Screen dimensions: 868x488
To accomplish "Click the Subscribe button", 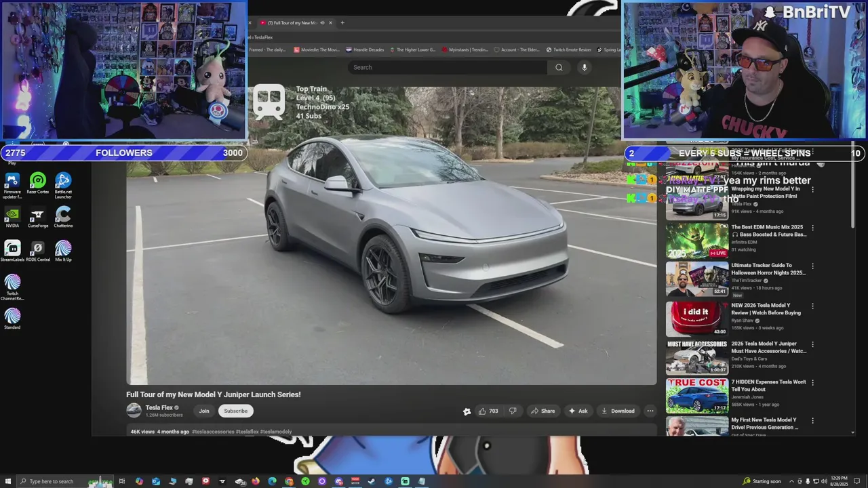I will click(x=236, y=411).
